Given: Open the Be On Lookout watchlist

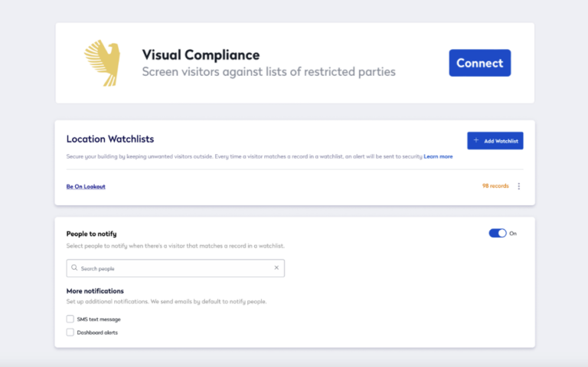Looking at the screenshot, I should tap(86, 186).
